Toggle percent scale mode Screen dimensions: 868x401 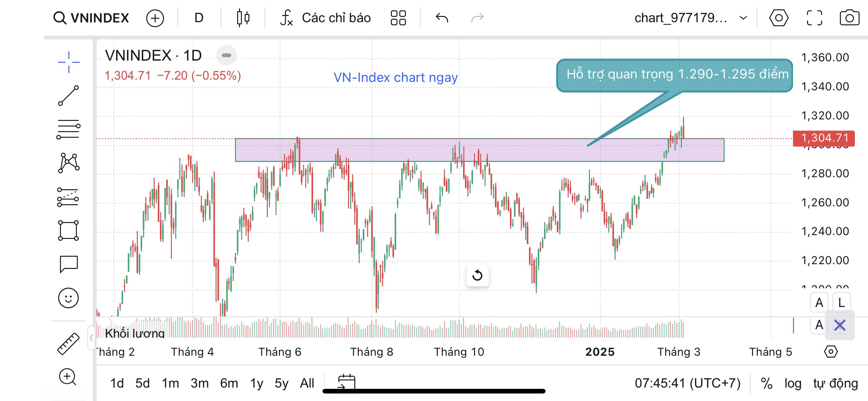pyautogui.click(x=766, y=383)
